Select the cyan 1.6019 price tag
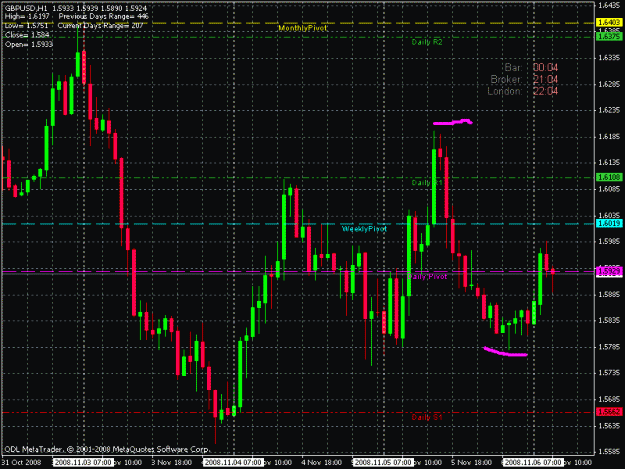Image resolution: width=625 pixels, height=469 pixels. [609, 224]
